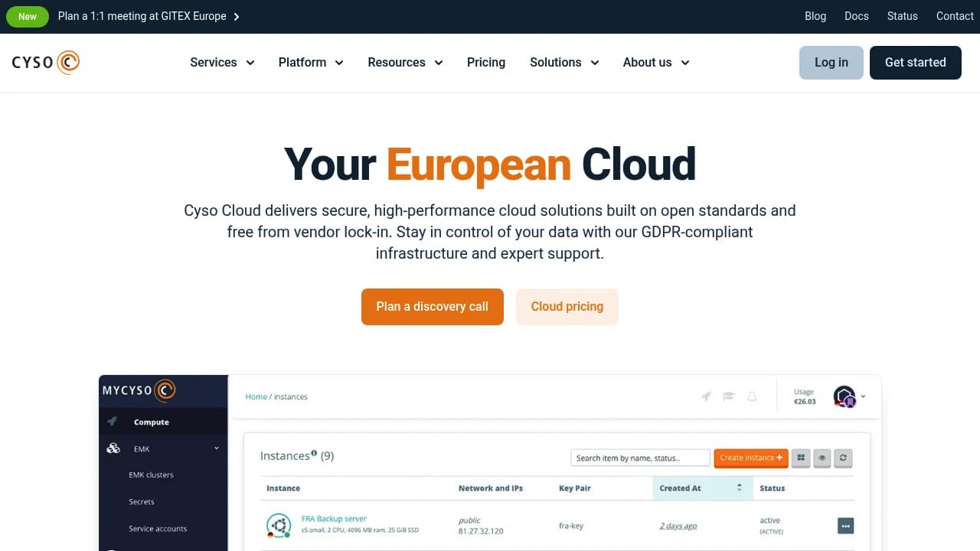Click the Status column header
The height and width of the screenshot is (551, 980).
click(x=772, y=488)
